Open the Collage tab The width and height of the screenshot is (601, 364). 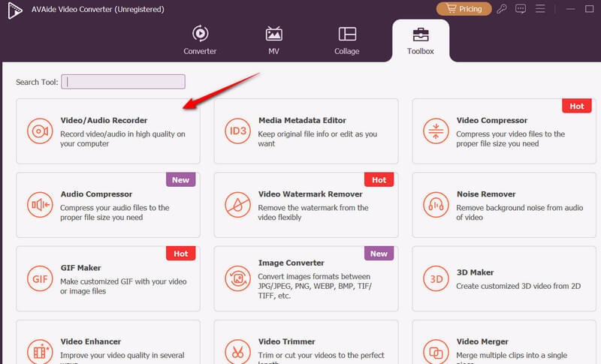(x=347, y=40)
